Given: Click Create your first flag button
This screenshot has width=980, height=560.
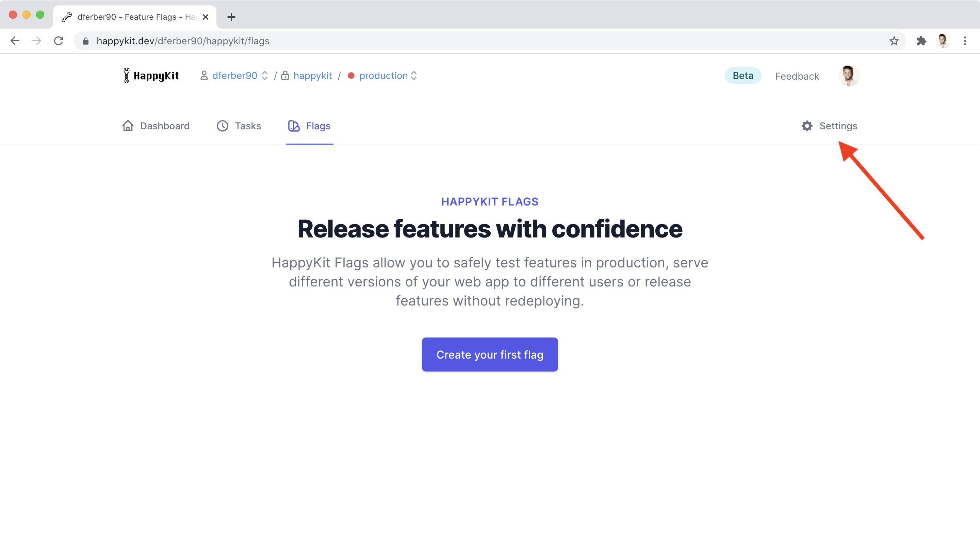Looking at the screenshot, I should 490,354.
